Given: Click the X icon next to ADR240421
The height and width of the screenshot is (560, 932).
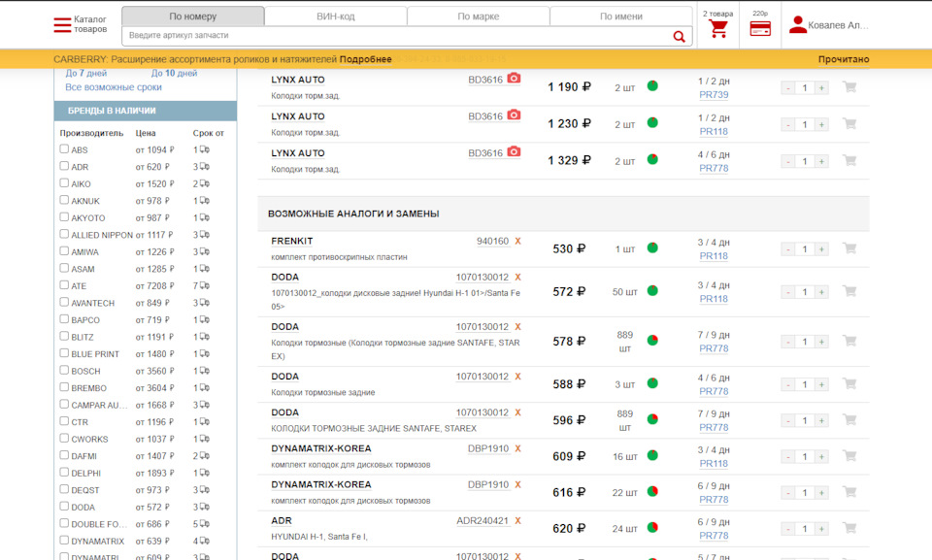Looking at the screenshot, I should [x=517, y=521].
